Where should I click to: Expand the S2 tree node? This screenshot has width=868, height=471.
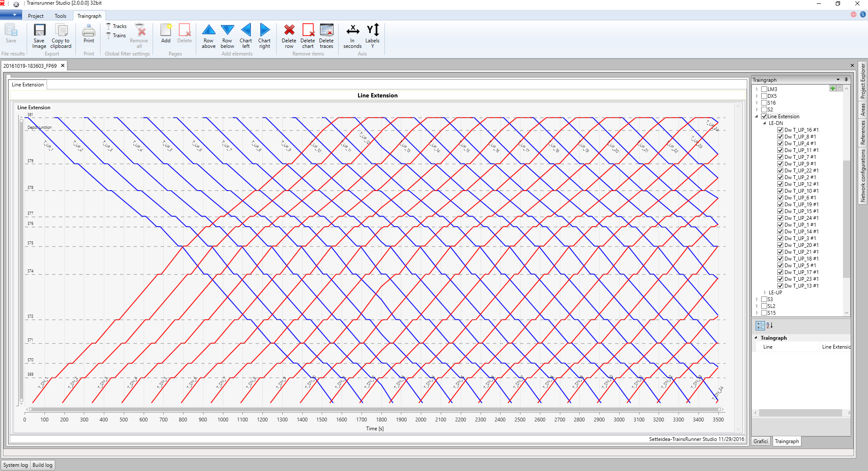757,110
